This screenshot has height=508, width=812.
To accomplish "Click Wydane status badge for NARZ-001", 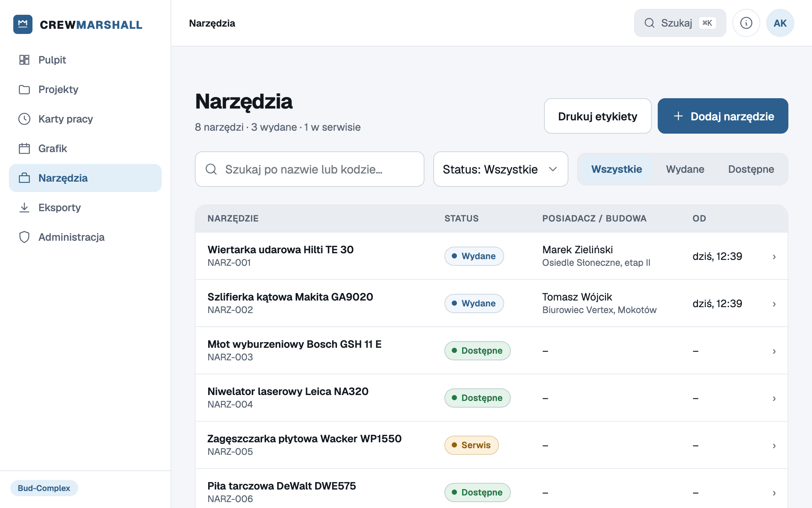I will pyautogui.click(x=474, y=256).
